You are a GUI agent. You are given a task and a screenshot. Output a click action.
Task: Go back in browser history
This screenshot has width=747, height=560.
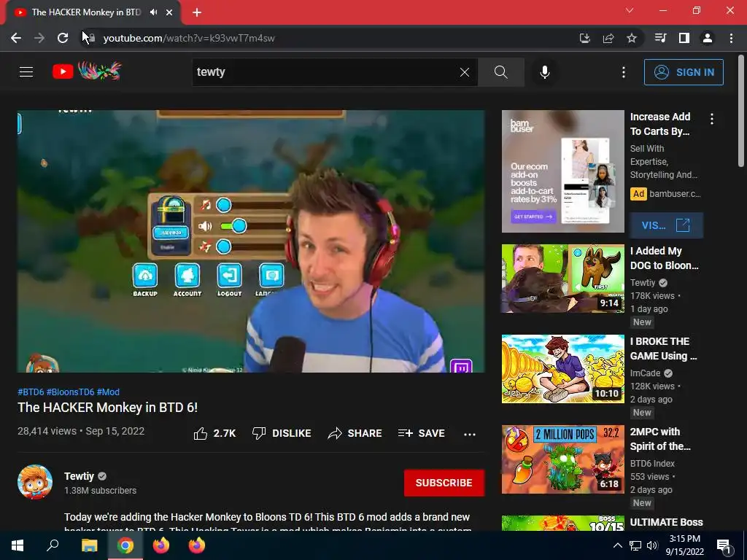tap(16, 38)
